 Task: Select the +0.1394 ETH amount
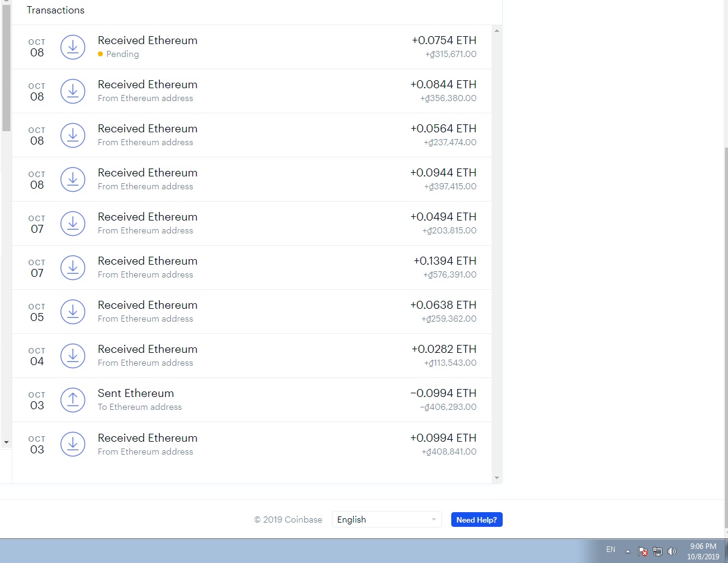pyautogui.click(x=445, y=261)
